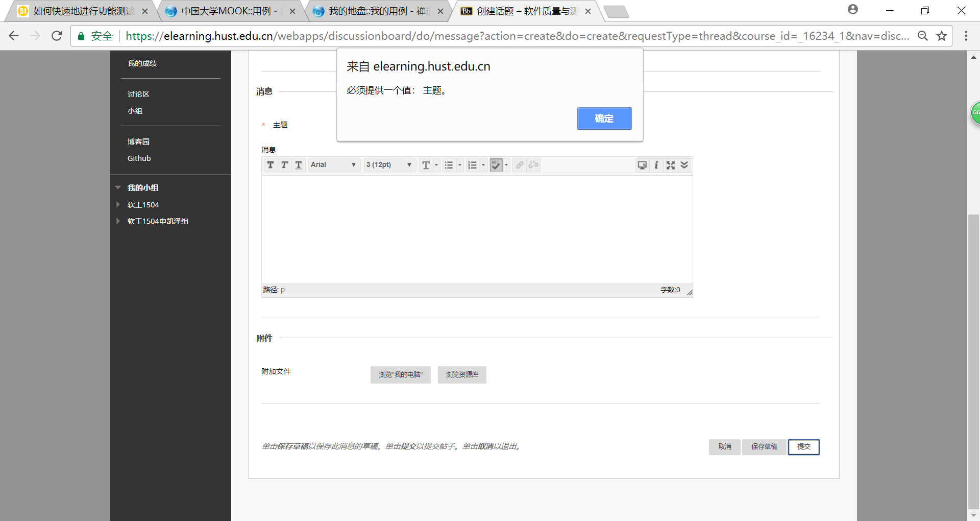Click the 保存草稿 save draft button
This screenshot has height=521, width=980.
(x=764, y=447)
